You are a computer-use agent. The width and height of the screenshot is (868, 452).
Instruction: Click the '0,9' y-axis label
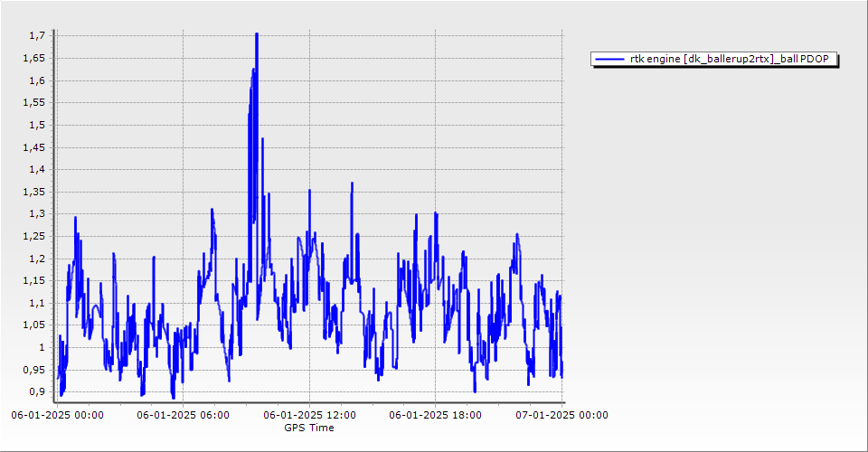pos(37,391)
